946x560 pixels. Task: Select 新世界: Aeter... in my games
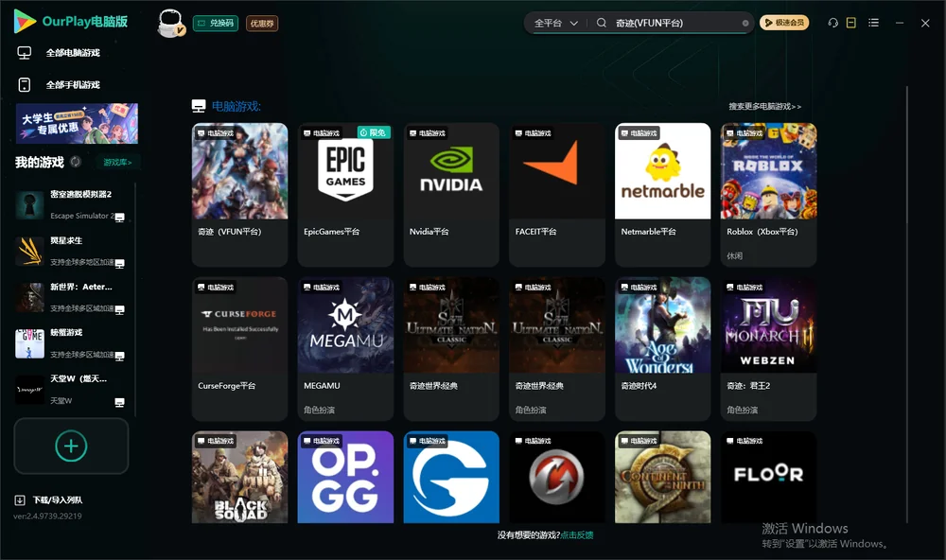[x=71, y=297]
